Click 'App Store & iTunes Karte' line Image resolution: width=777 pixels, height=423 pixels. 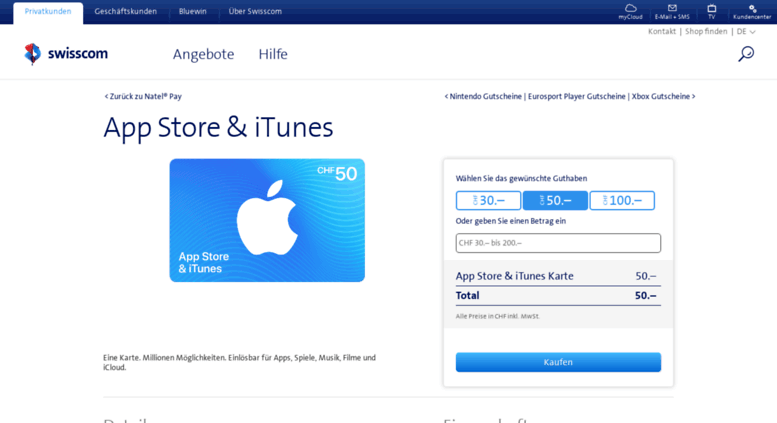[558, 276]
